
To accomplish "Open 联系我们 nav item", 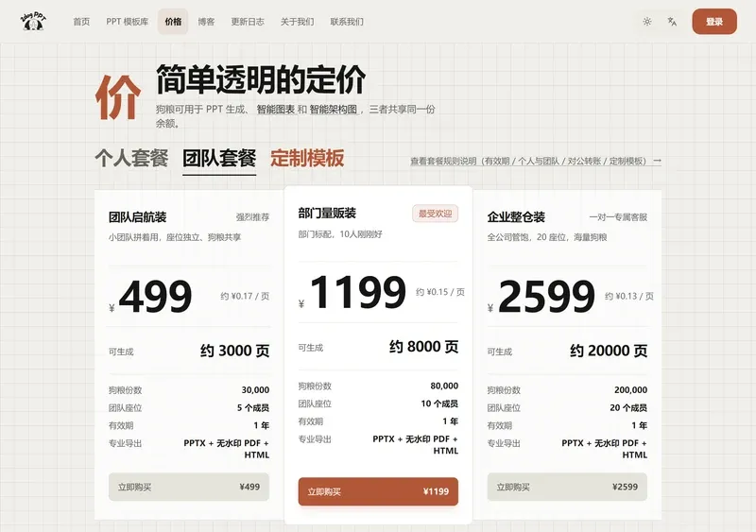I will point(347,22).
